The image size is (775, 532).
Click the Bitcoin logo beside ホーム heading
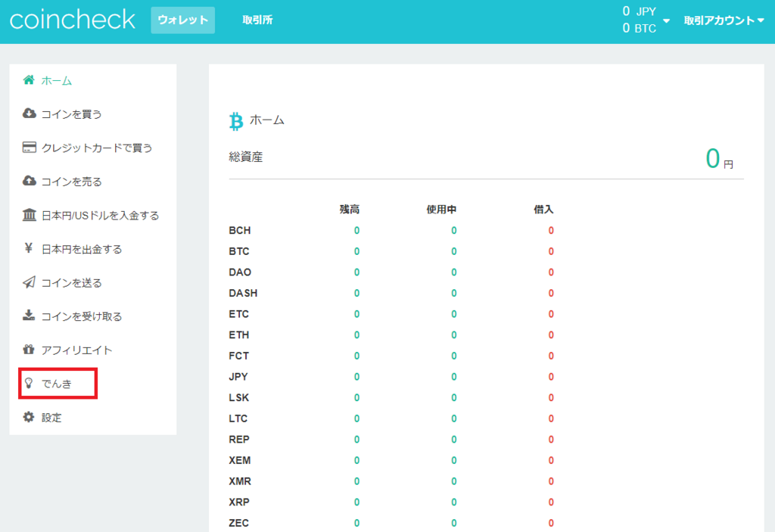[x=236, y=121]
